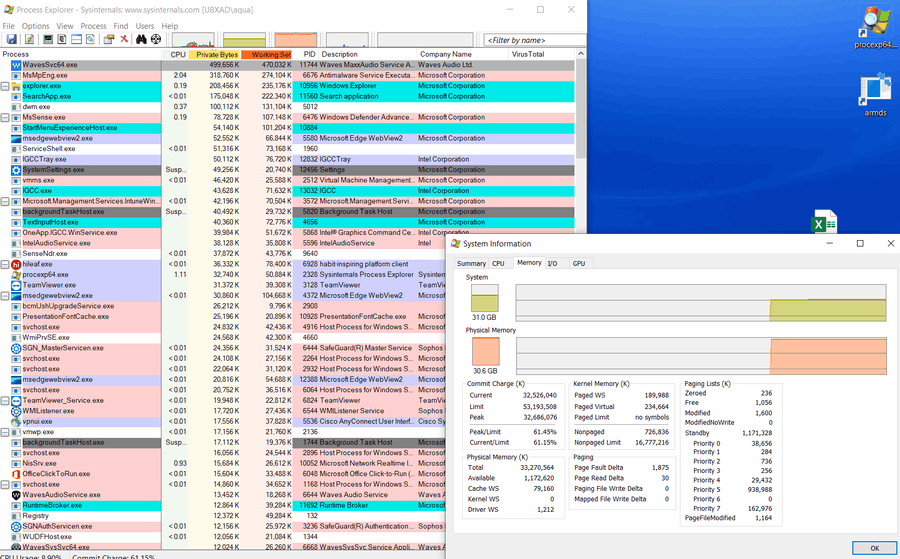Select the SearchApp.exe process row
The width and height of the screenshot is (900, 559).
287,96
